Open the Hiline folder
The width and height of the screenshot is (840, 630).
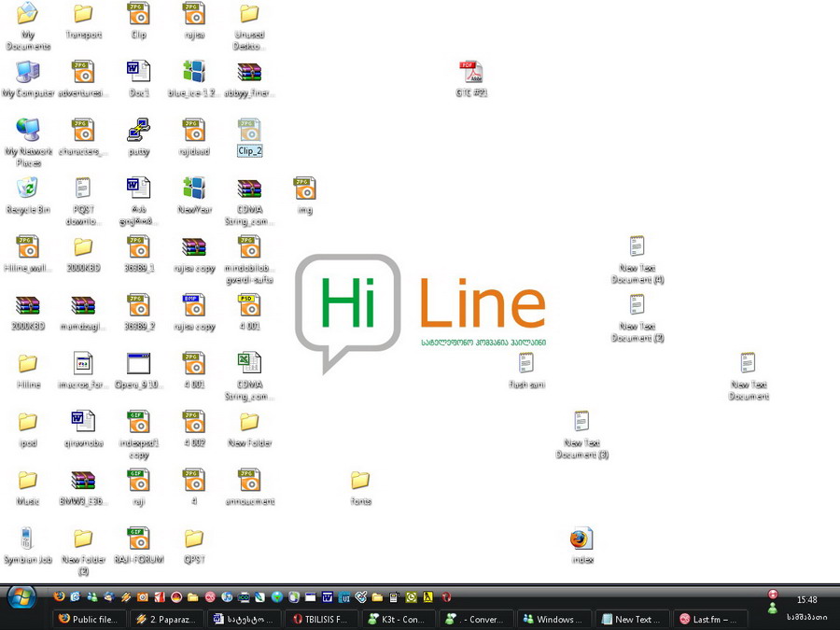click(x=28, y=364)
